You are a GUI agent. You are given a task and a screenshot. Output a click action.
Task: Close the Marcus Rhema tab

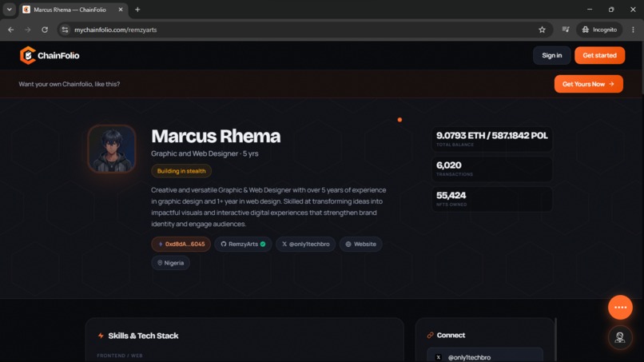(x=121, y=10)
